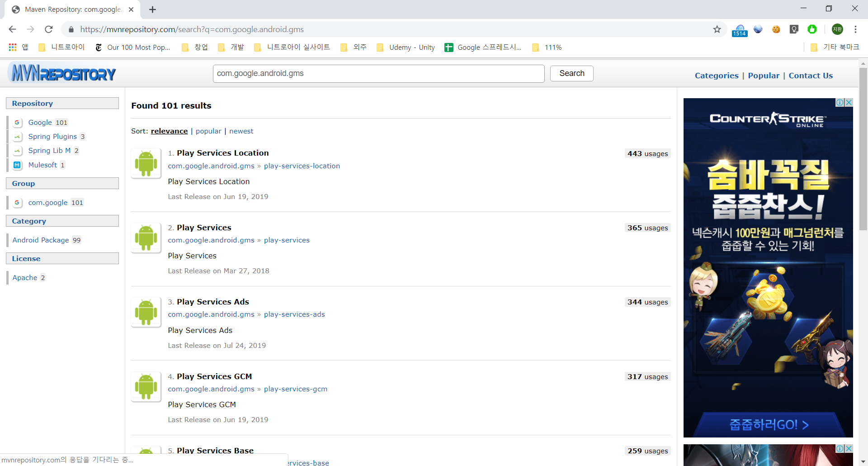Image resolution: width=868 pixels, height=466 pixels.
Task: Open a new browser tab
Action: (x=153, y=10)
